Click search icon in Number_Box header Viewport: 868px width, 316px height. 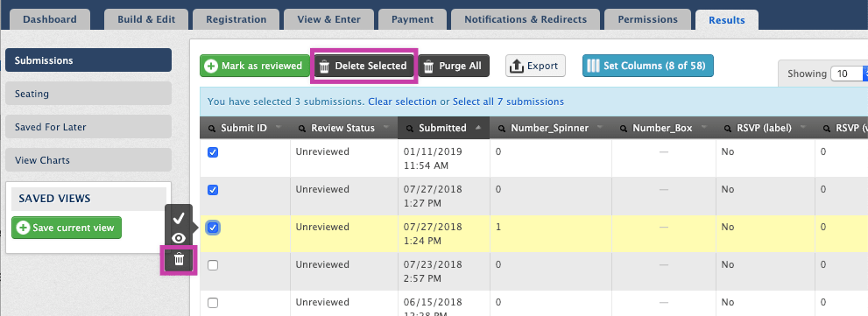coord(624,129)
